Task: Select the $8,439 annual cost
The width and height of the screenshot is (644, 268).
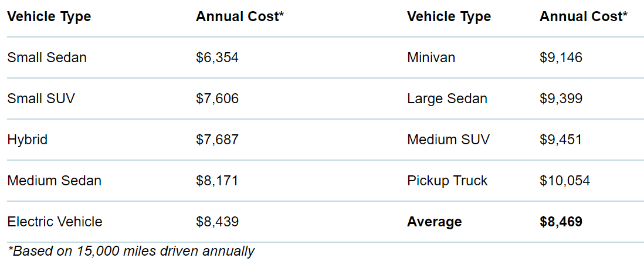Action: click(217, 222)
